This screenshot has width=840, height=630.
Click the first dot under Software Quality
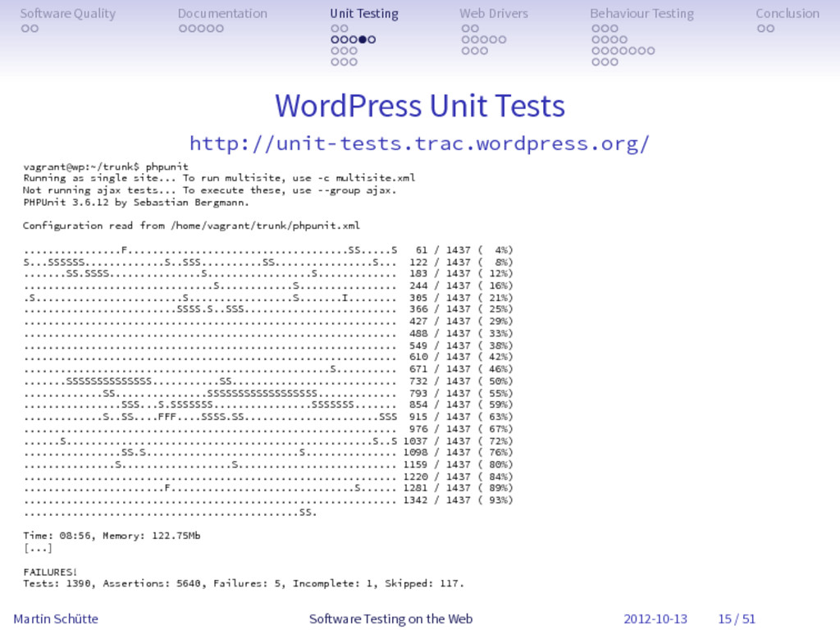[x=25, y=29]
